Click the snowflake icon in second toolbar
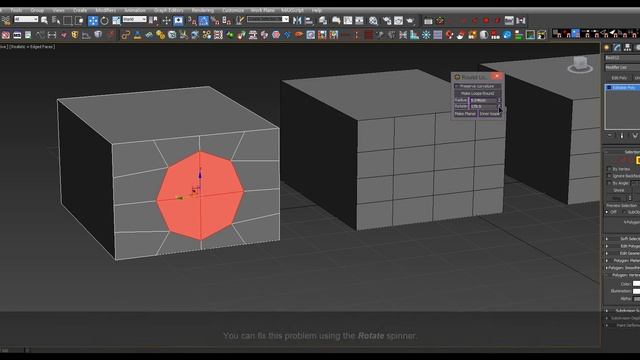Image resolution: width=640 pixels, height=360 pixels. point(426,35)
